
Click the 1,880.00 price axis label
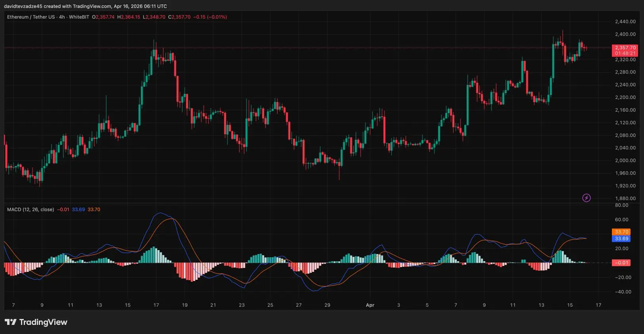(x=625, y=198)
